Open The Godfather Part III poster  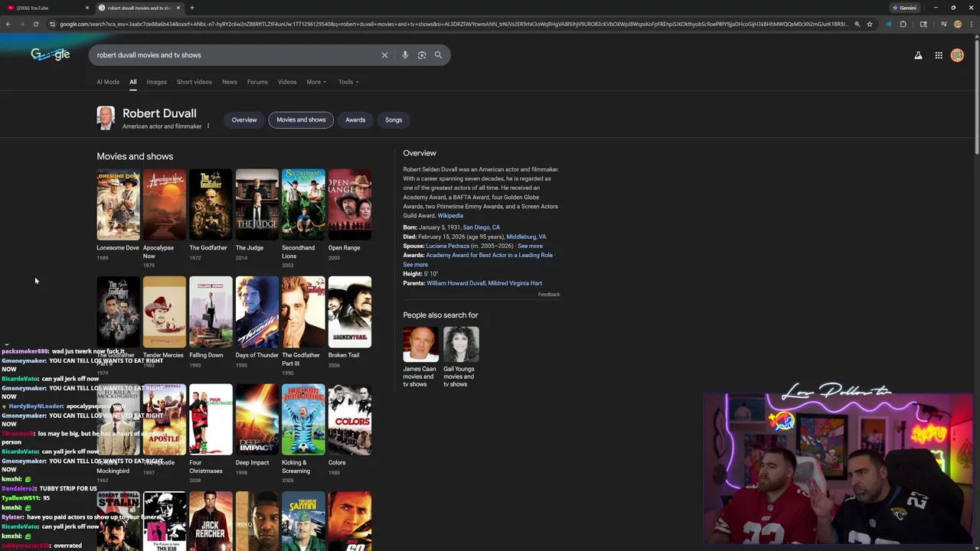coord(303,311)
